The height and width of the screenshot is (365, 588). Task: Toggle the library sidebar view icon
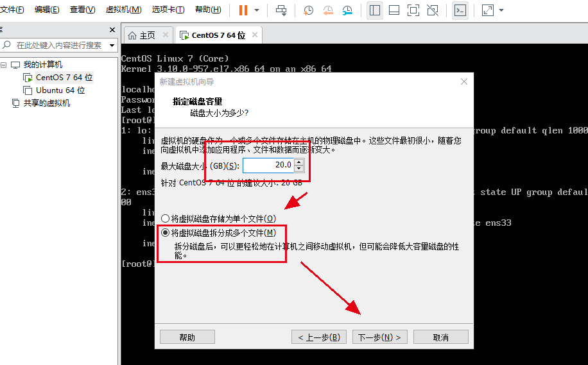point(375,10)
